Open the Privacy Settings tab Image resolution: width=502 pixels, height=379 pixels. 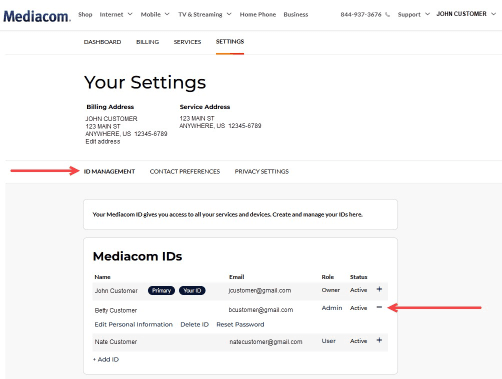pyautogui.click(x=262, y=171)
